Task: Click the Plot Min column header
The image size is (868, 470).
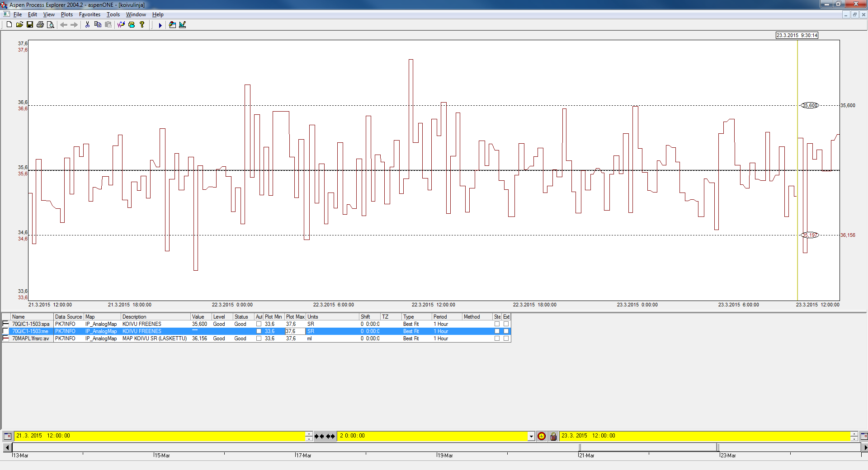Action: 274,317
